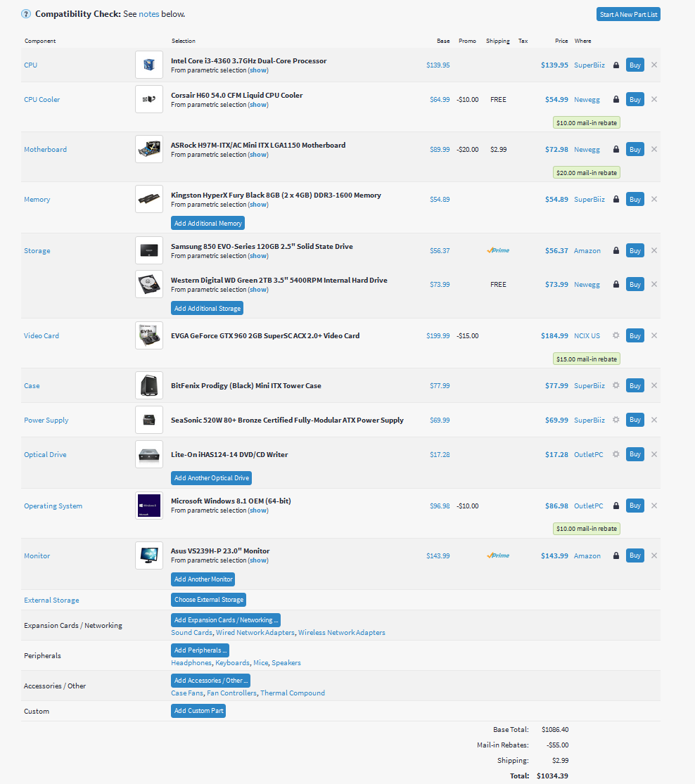Viewport: 695px width, 784px height.
Task: Remove the Kingston HyperX memory with X
Action: point(654,200)
